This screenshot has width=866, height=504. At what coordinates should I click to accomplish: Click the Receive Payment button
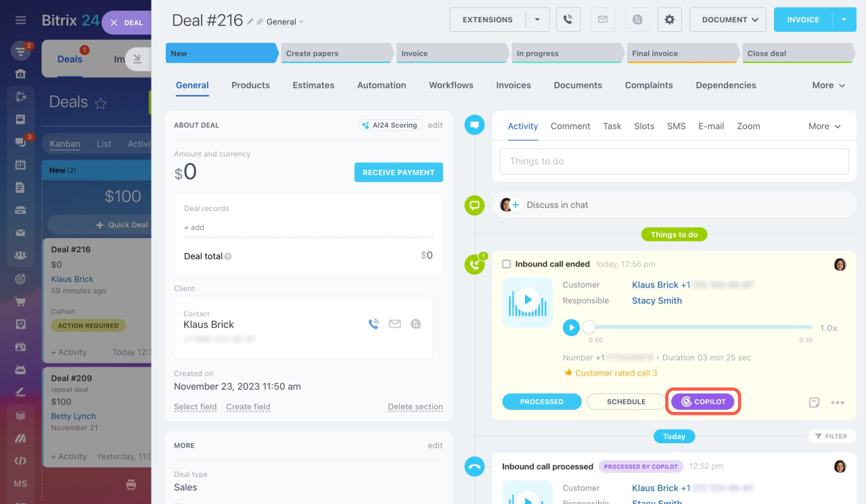[398, 173]
